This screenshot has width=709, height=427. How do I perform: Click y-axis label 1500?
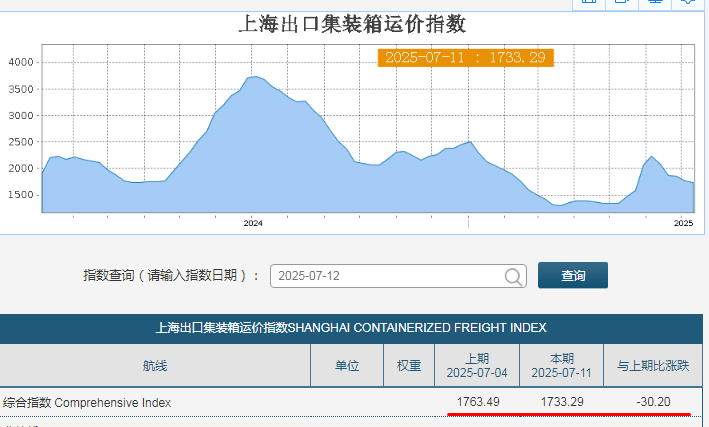coord(21,195)
